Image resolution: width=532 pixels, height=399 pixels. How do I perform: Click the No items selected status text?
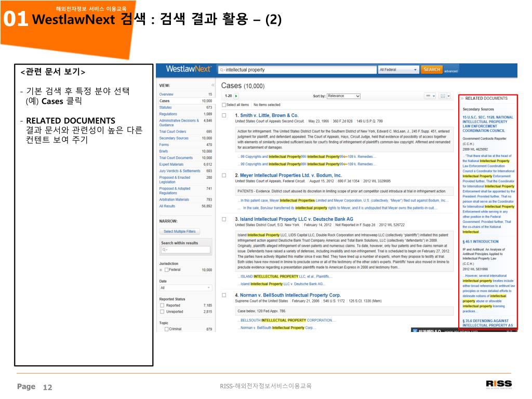(267, 105)
